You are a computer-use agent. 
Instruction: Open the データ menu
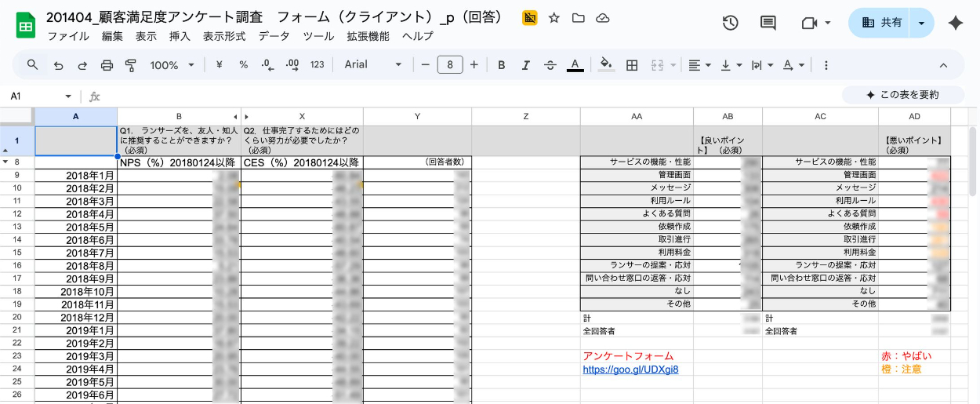(x=274, y=36)
